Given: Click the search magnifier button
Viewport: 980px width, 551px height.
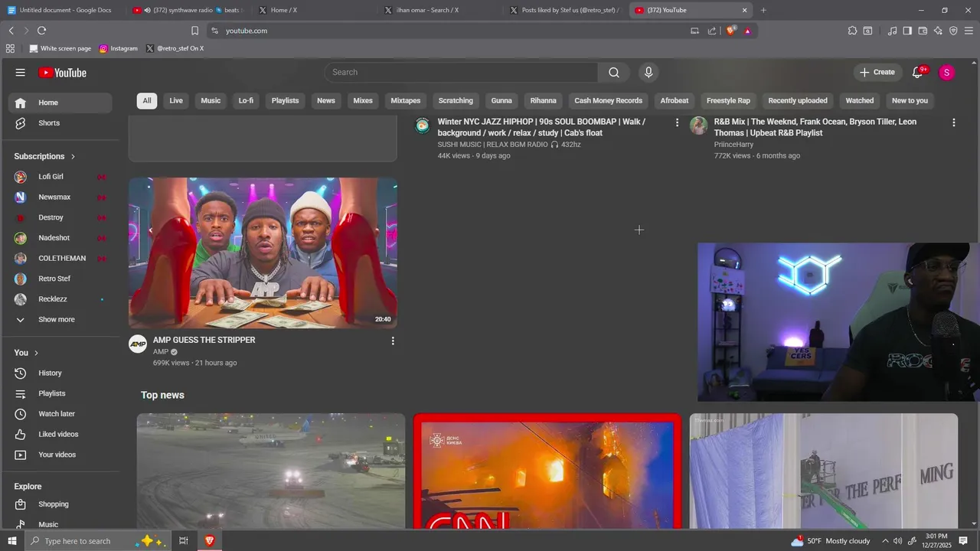Looking at the screenshot, I should [x=614, y=72].
